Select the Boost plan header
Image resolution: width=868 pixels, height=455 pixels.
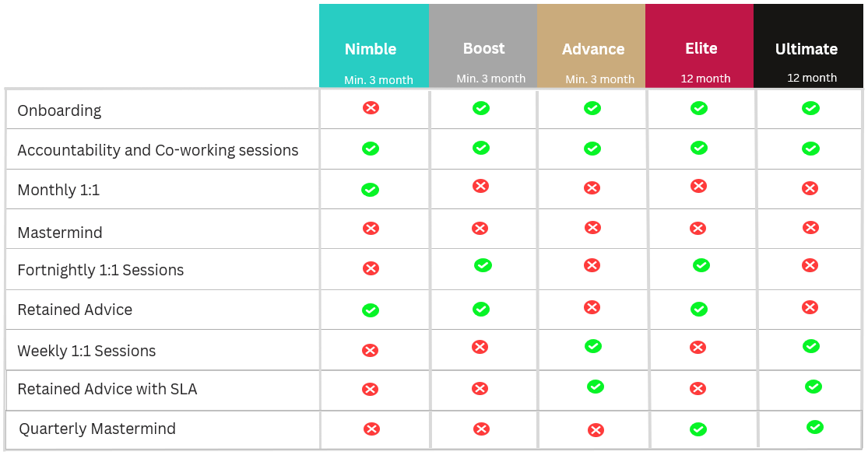(x=483, y=48)
